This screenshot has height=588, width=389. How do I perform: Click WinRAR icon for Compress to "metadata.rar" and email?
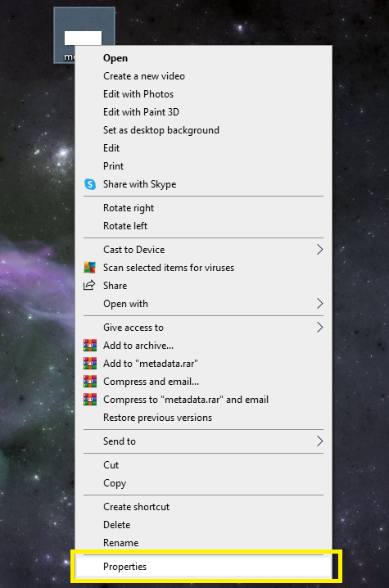[x=90, y=400]
